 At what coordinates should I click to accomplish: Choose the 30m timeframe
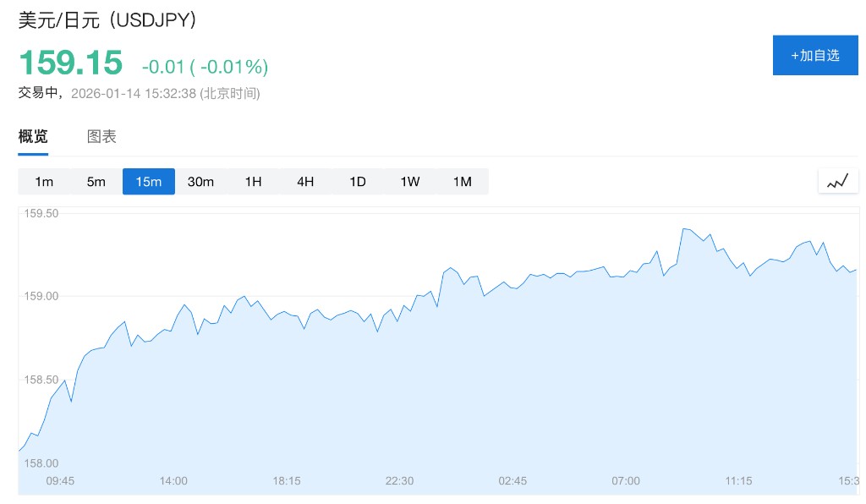click(200, 182)
